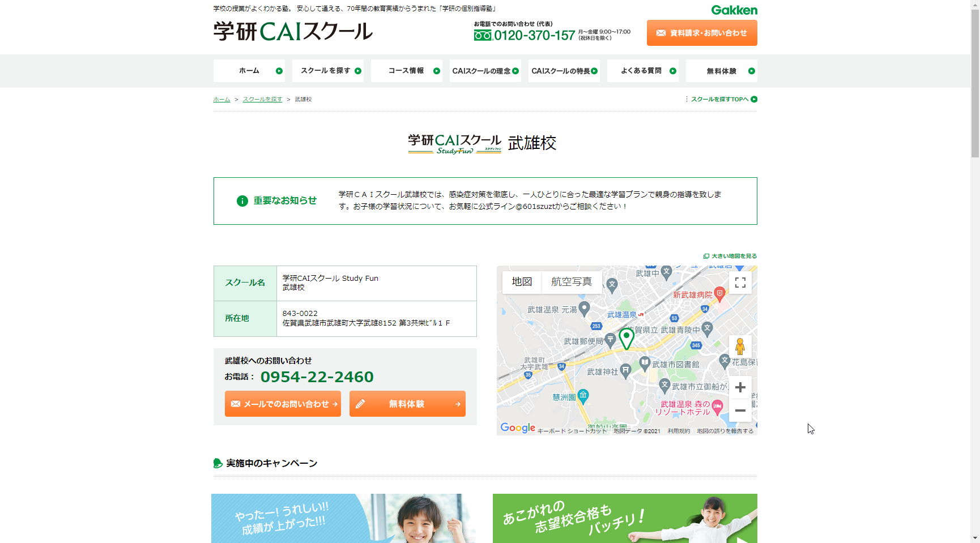980x543 pixels.
Task: Open the スクールを探す navigation item
Action: coord(328,71)
